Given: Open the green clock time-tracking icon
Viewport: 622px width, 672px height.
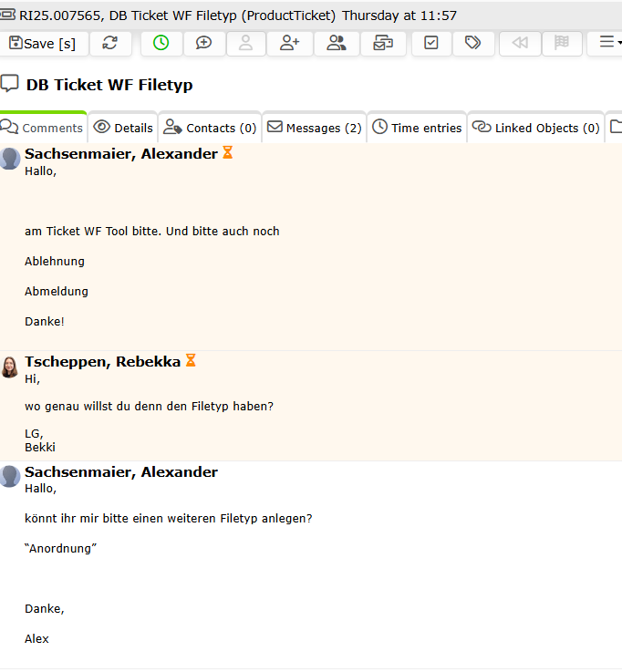Looking at the screenshot, I should 161,43.
